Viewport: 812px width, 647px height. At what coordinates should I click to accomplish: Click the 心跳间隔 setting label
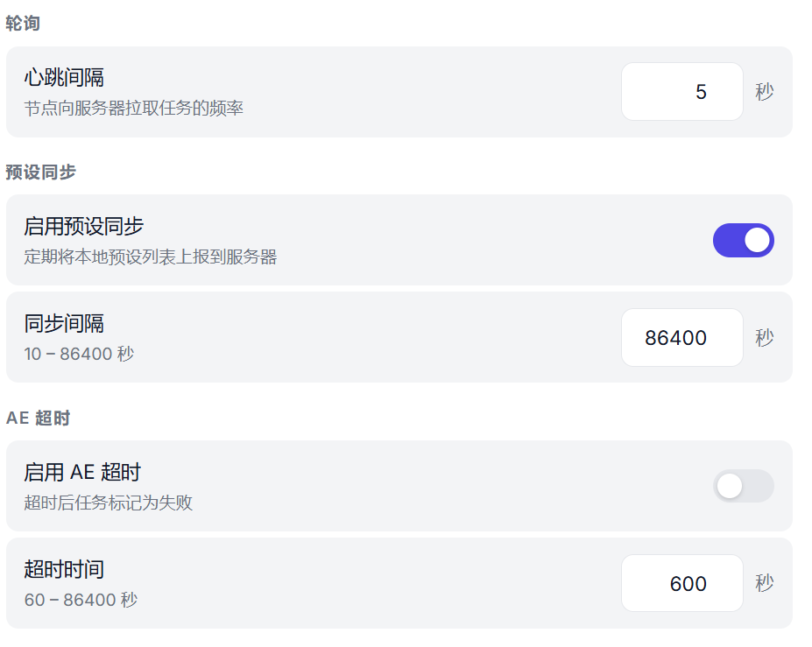click(x=64, y=78)
